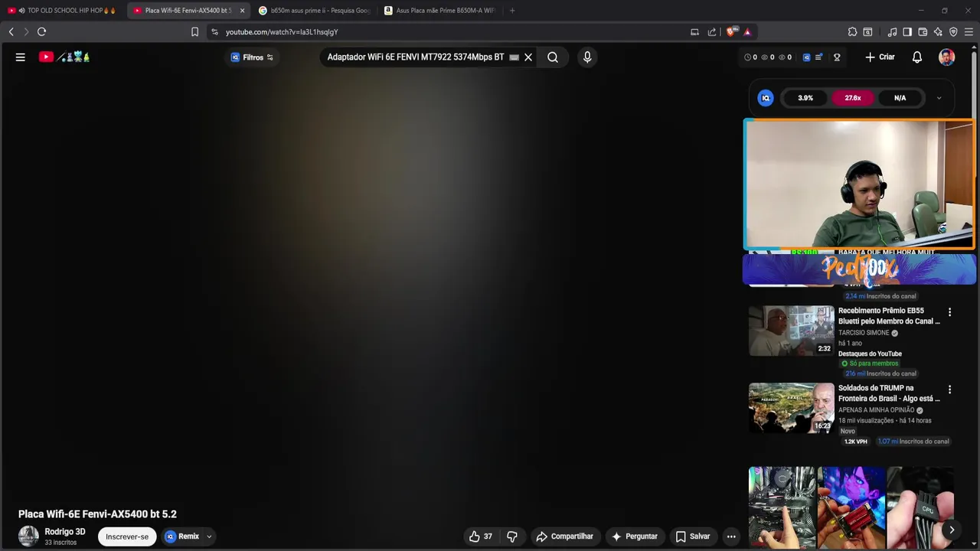Subscribe with the Inscrever-se button

[x=127, y=536]
